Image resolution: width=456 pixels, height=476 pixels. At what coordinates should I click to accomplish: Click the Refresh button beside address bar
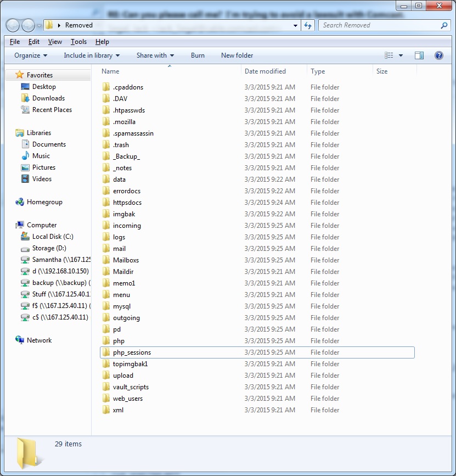[308, 25]
